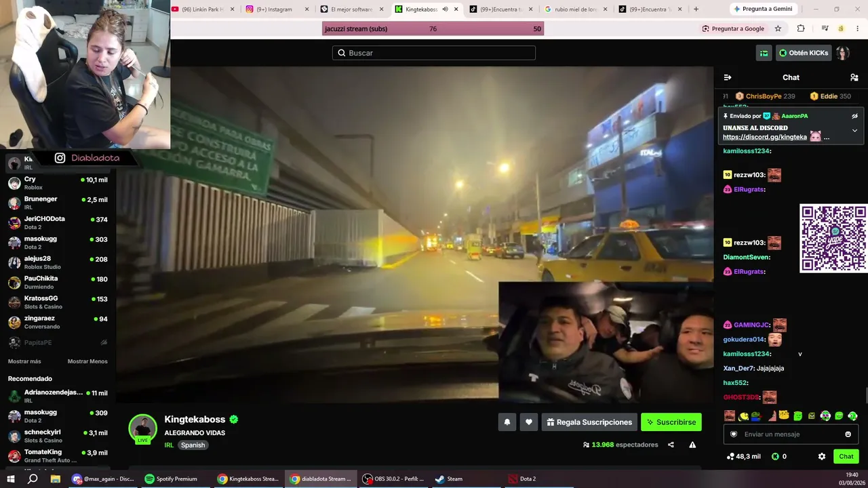The height and width of the screenshot is (488, 868).
Task: View the 48,3 mil channel points
Action: 743,456
